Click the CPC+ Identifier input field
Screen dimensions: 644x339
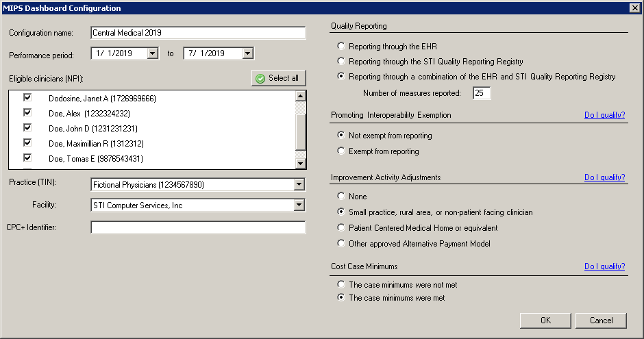point(198,227)
